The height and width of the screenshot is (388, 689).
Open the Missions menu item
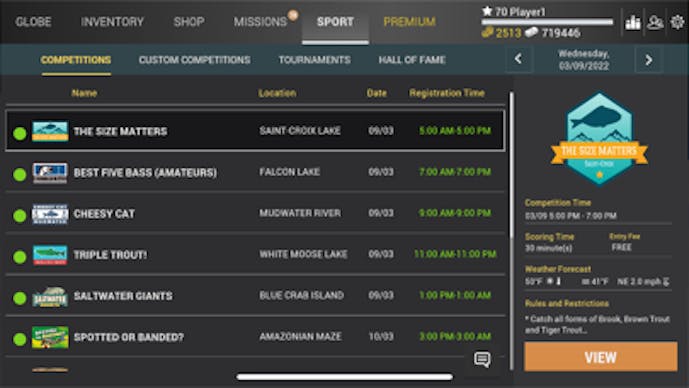point(260,22)
